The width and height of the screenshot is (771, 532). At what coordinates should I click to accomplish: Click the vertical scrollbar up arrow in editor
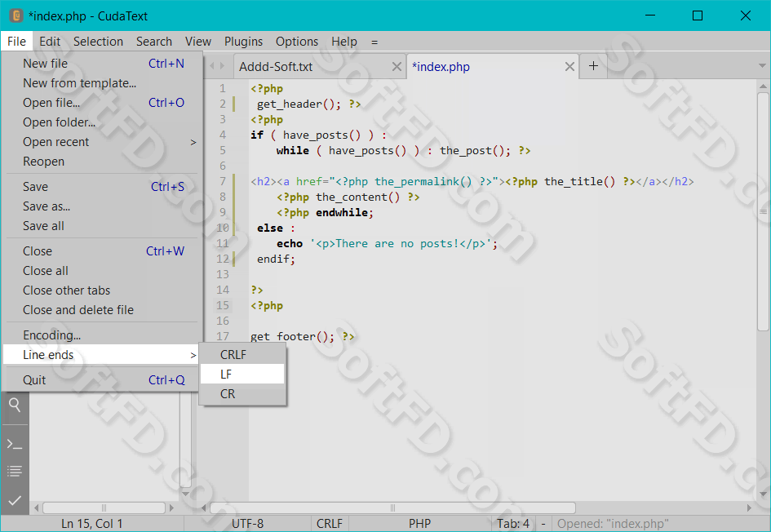click(763, 86)
